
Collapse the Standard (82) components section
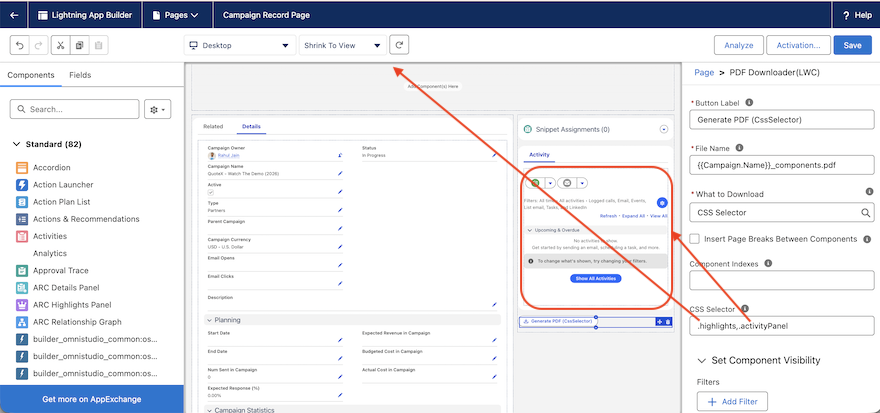[x=15, y=144]
